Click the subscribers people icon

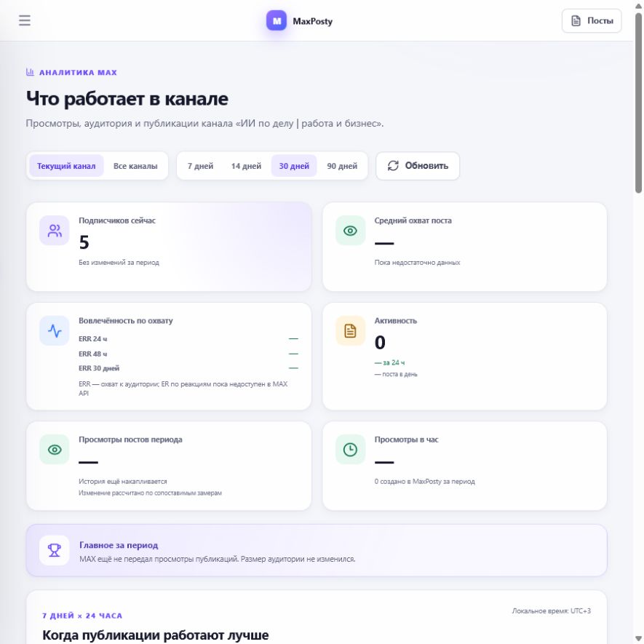[x=55, y=231]
